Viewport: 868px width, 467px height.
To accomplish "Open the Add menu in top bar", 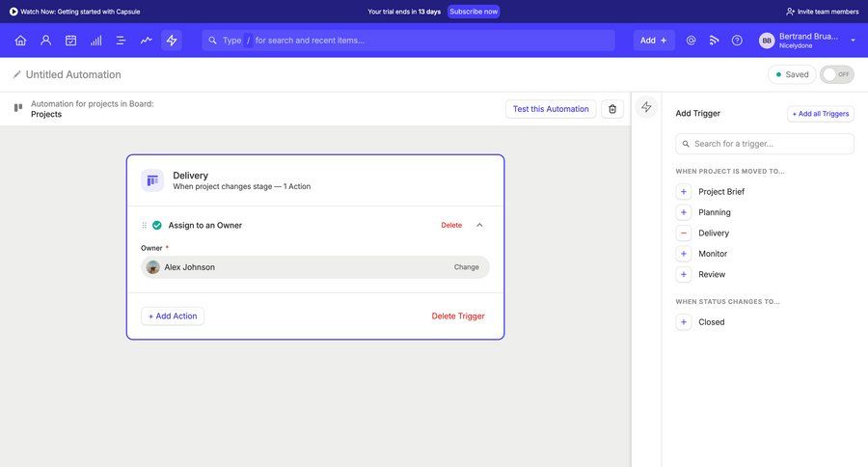I will tap(654, 41).
